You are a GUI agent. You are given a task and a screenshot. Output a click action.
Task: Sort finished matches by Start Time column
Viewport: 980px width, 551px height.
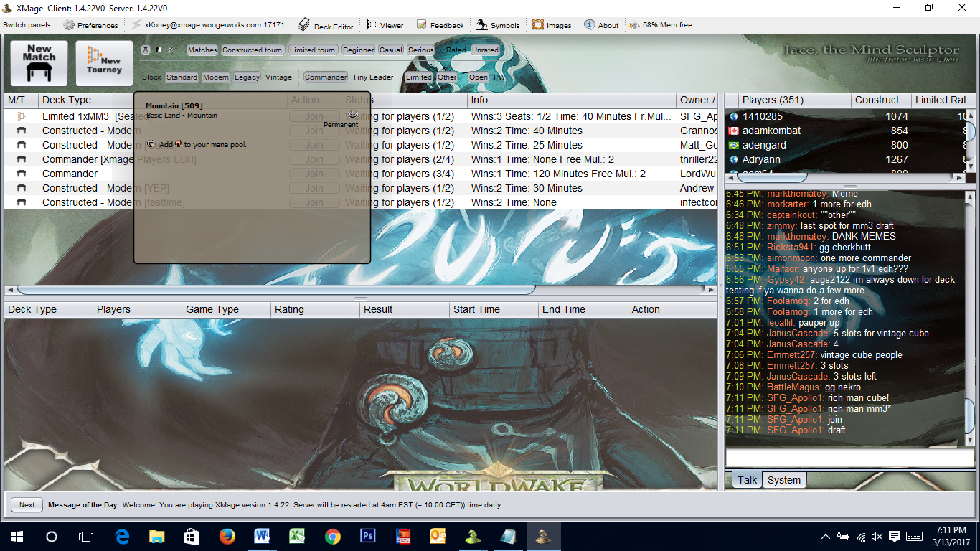pos(476,309)
